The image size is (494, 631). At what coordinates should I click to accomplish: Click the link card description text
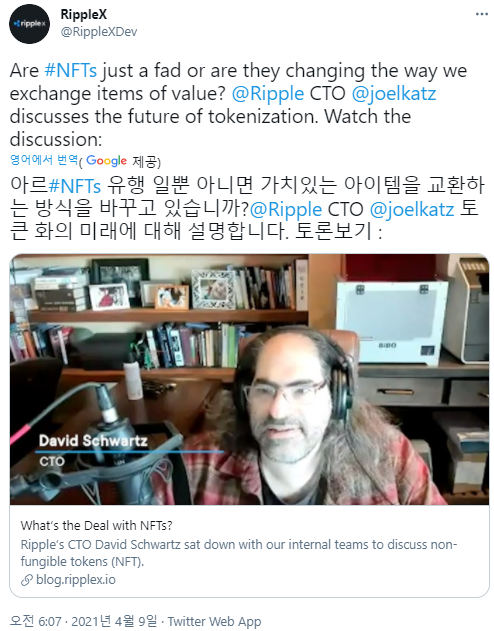coord(239,553)
